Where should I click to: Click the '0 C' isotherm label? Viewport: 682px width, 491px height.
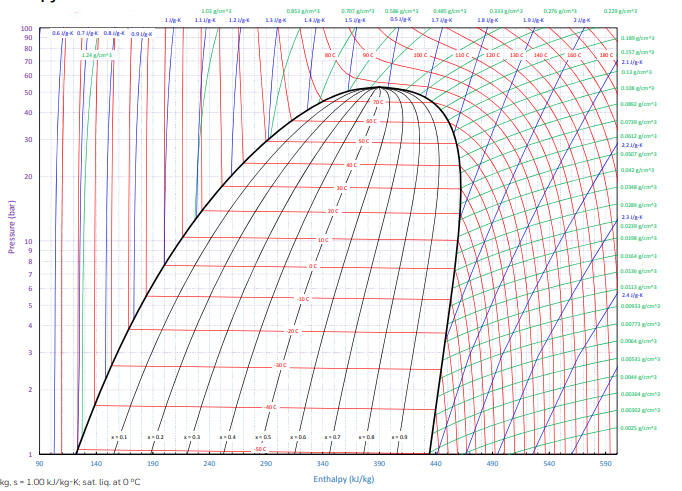coord(313,266)
